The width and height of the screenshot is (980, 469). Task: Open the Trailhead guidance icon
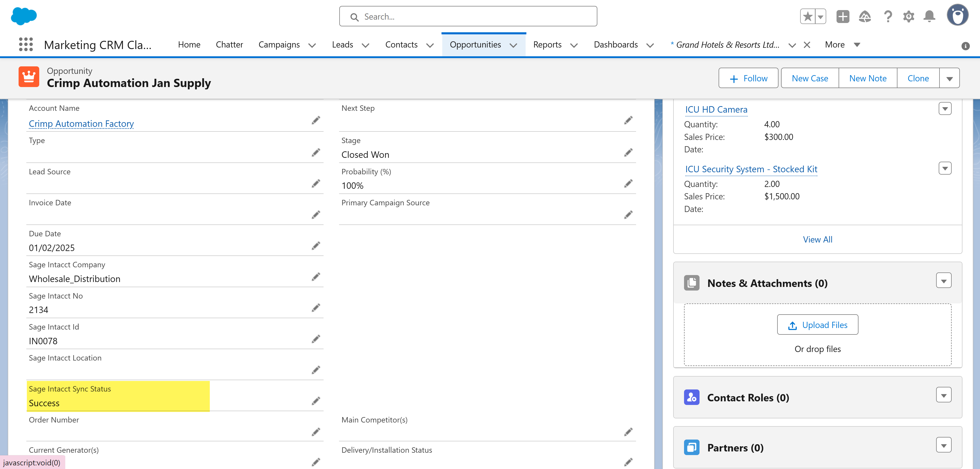[865, 16]
